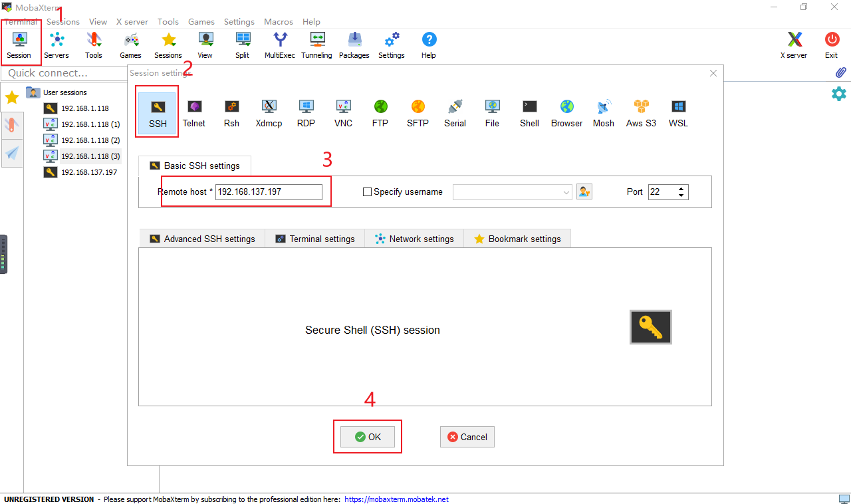Select the Telnet session type

pos(194,113)
